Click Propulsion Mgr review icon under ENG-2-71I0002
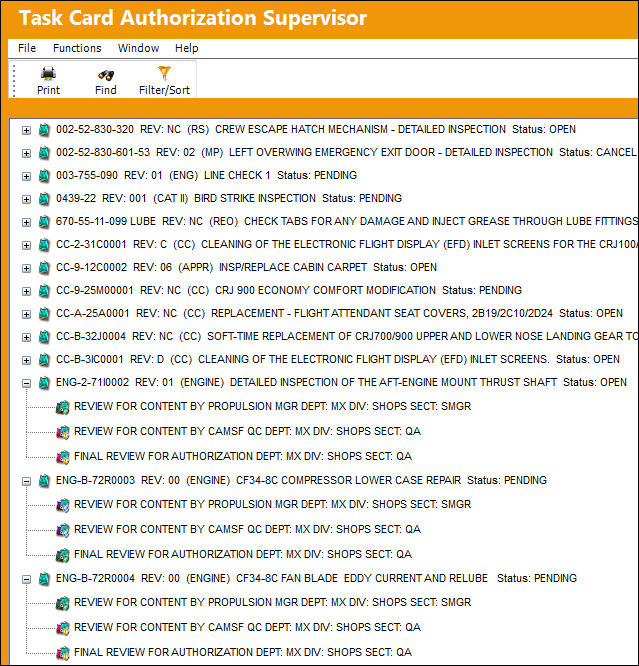This screenshot has width=639, height=666. click(62, 407)
